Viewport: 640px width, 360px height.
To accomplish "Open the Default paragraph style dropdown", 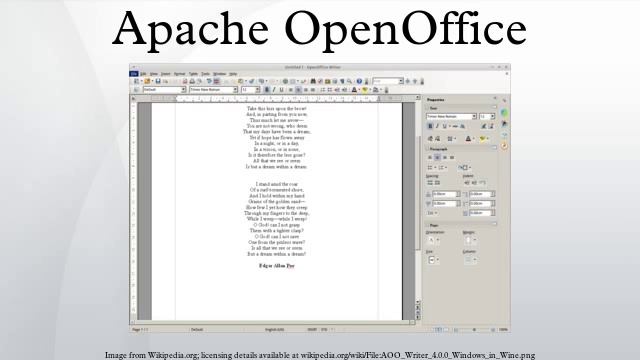I will point(183,89).
